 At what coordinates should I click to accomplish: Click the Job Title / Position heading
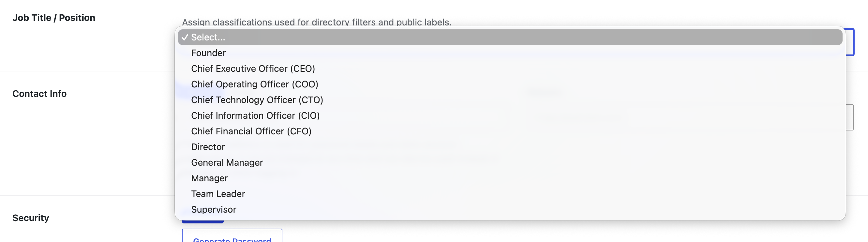tap(54, 18)
